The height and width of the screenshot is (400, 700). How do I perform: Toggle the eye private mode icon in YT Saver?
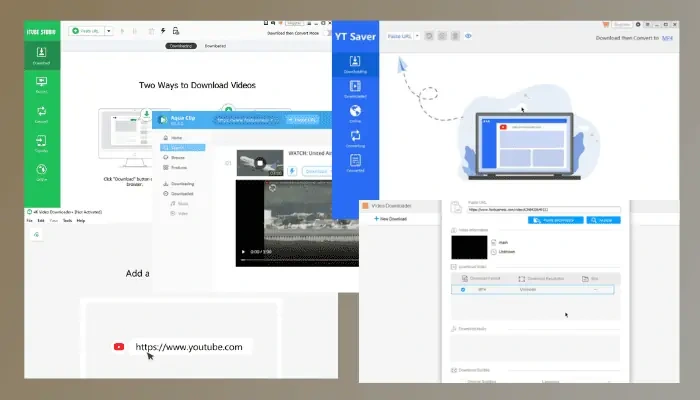pos(468,36)
